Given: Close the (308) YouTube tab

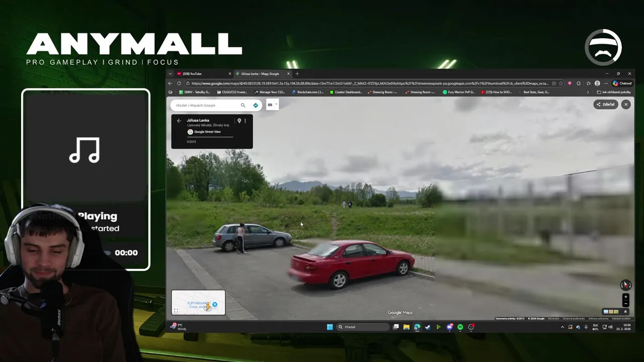Looking at the screenshot, I should point(230,73).
